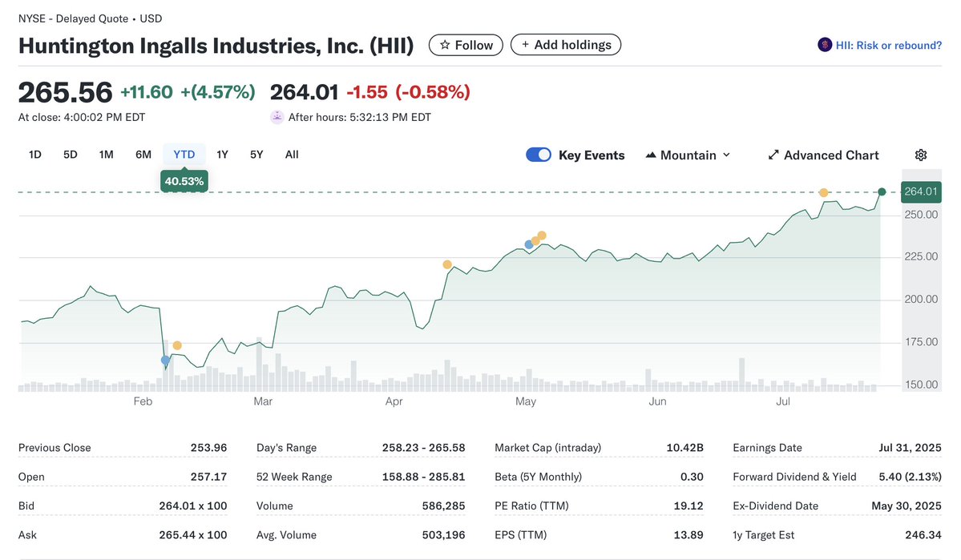Click the Huntington Ingalls Industries title
Image resolution: width=961 pixels, height=560 pixels.
coord(216,46)
